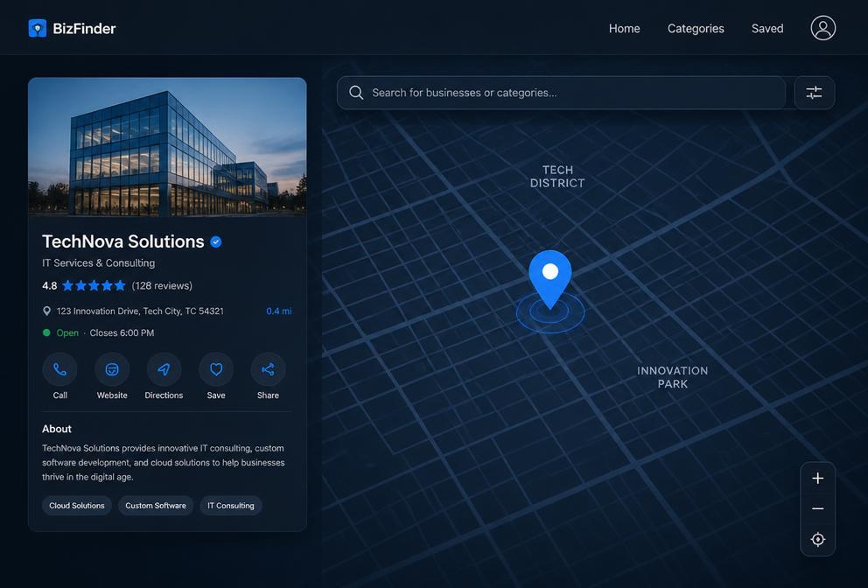This screenshot has width=868, height=588.
Task: Click the five-star rating
Action: [94, 286]
